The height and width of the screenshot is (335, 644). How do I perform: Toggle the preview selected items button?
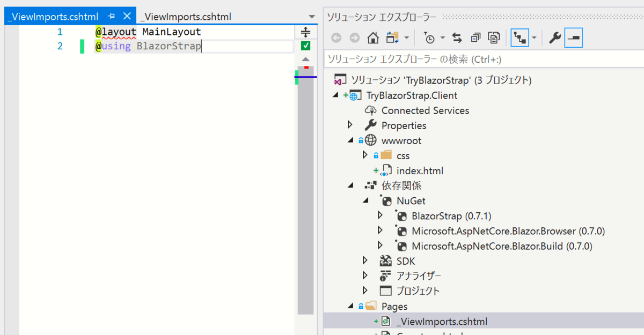click(x=574, y=38)
